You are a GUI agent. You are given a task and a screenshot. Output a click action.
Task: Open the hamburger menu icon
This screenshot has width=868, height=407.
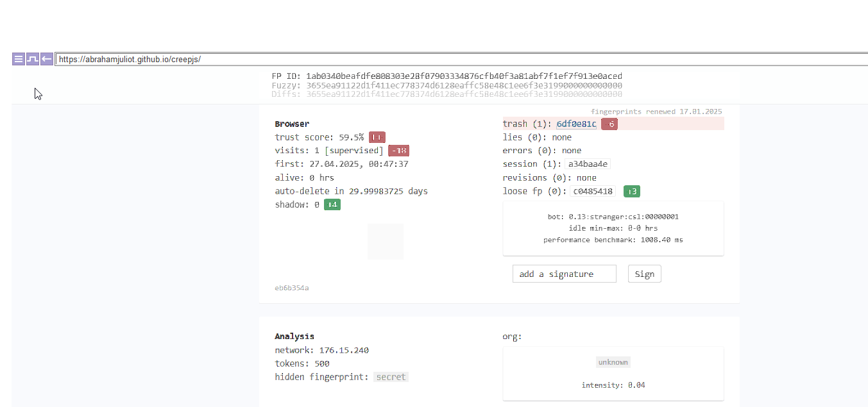pos(19,59)
